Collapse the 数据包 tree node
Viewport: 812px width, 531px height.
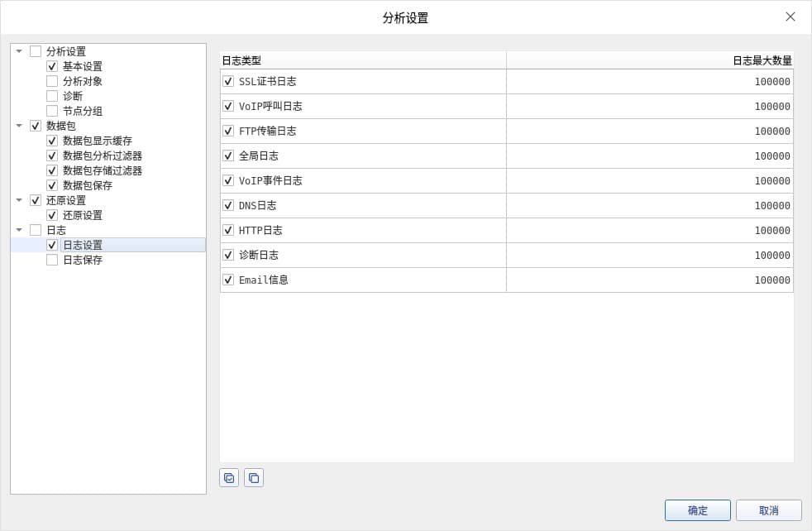click(x=19, y=126)
